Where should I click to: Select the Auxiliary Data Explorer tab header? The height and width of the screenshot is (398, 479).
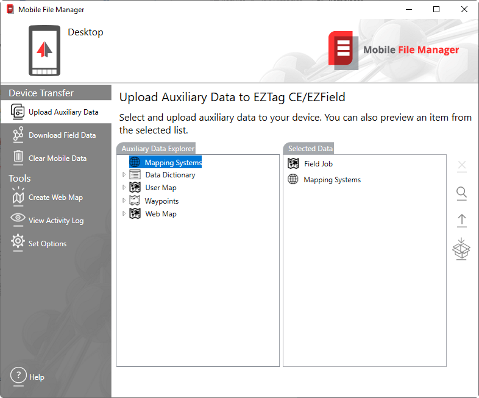pos(157,149)
